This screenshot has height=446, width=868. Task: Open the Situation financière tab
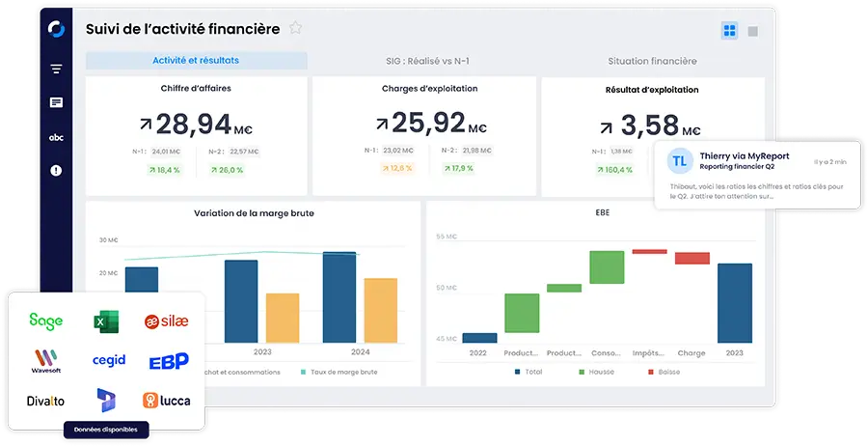[652, 61]
